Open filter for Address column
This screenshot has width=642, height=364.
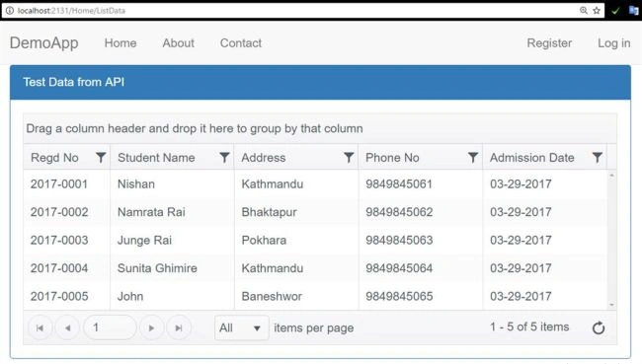coord(349,158)
